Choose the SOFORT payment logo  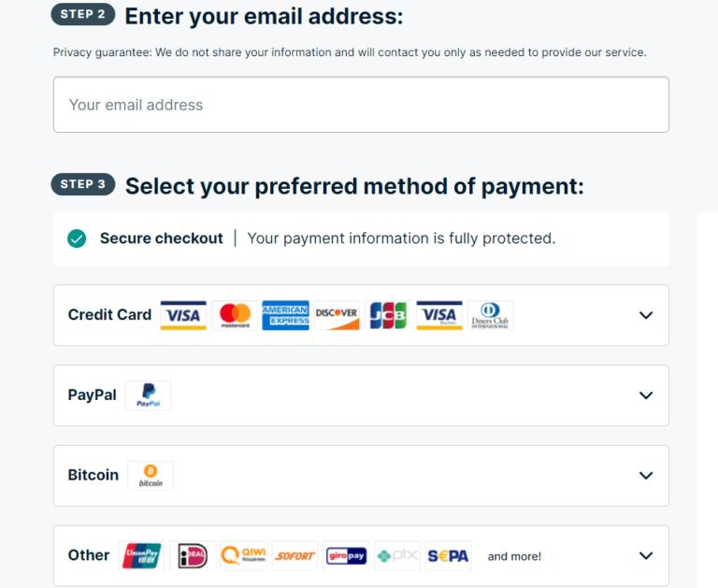tap(294, 556)
